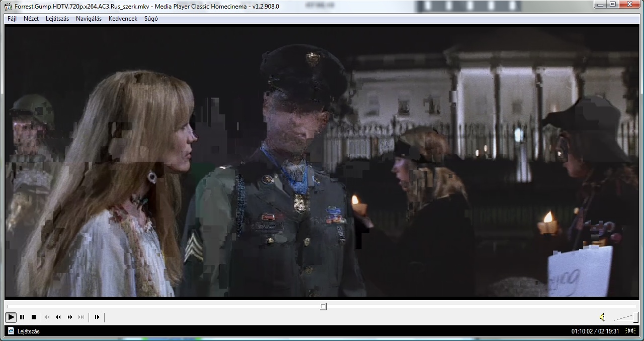Click the video picture to toggle playback
Screen dimensions: 644x341
click(x=321, y=161)
